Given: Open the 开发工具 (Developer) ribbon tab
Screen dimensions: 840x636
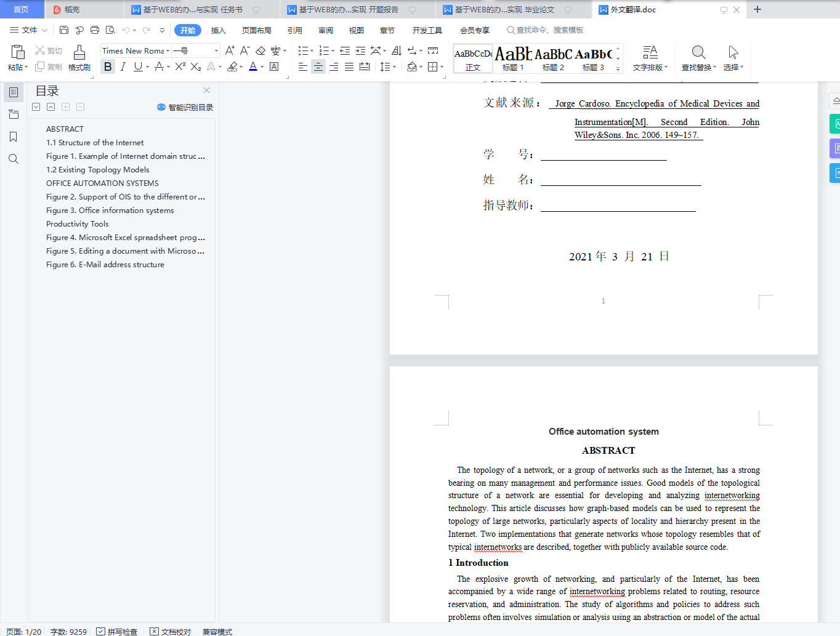Looking at the screenshot, I should tap(427, 30).
